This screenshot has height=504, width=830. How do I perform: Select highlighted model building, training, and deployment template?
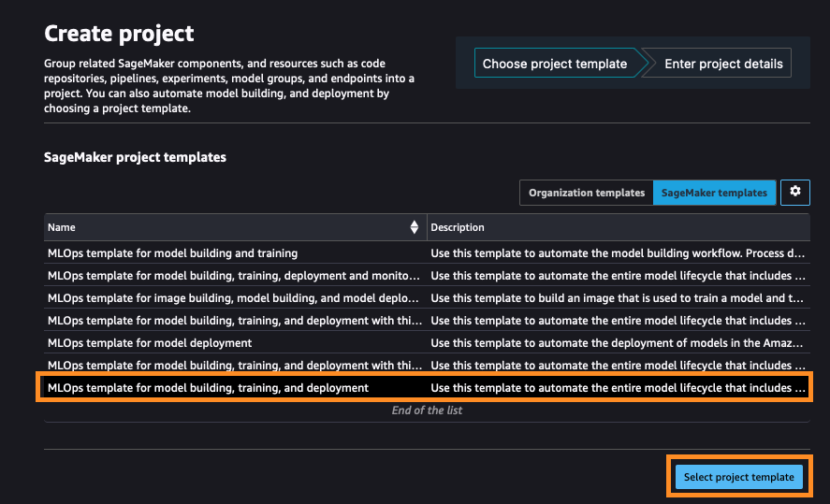[x=427, y=388]
